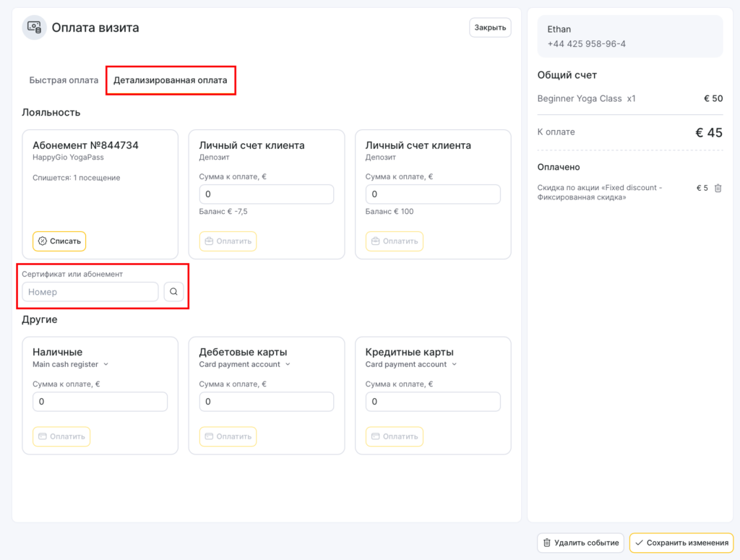
Task: Click Удалить событие button
Action: (580, 543)
